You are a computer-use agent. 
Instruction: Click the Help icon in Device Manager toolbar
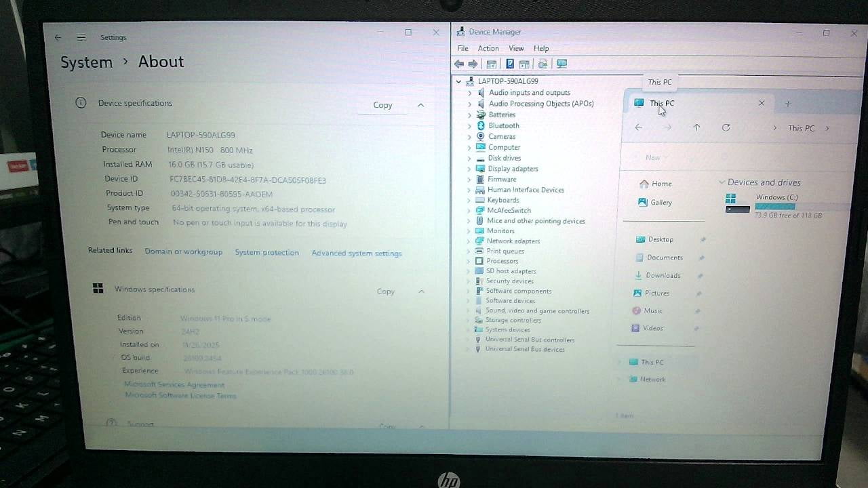(x=510, y=64)
